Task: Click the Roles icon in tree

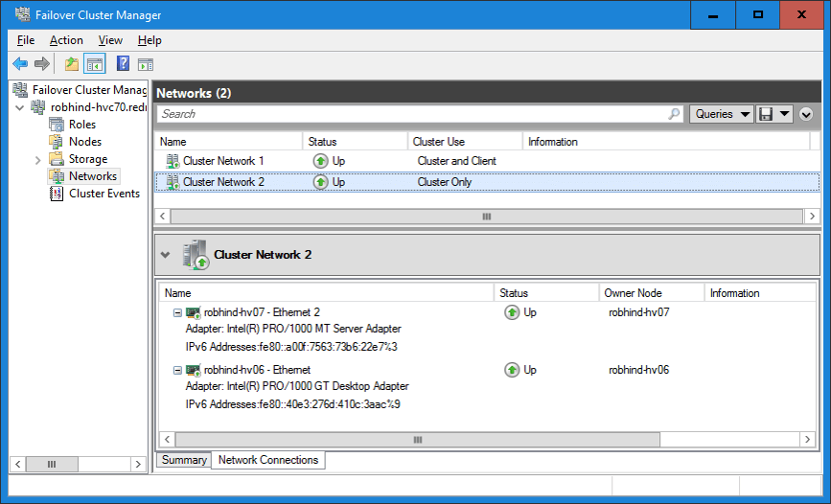Action: (x=57, y=125)
